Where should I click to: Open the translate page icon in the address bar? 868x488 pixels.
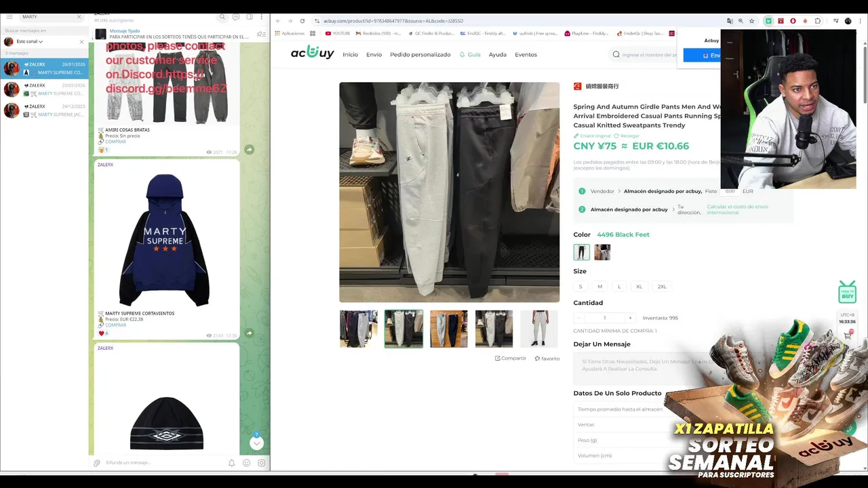pos(730,21)
